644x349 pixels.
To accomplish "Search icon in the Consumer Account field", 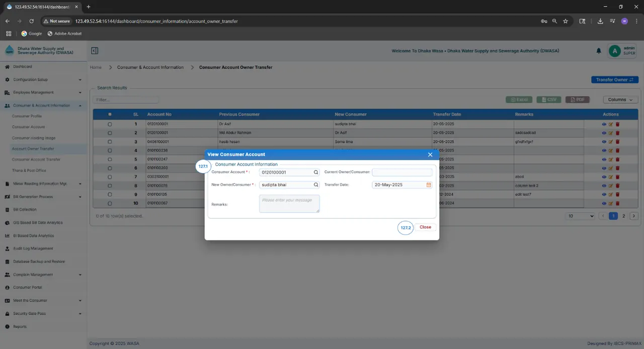I will 316,172.
